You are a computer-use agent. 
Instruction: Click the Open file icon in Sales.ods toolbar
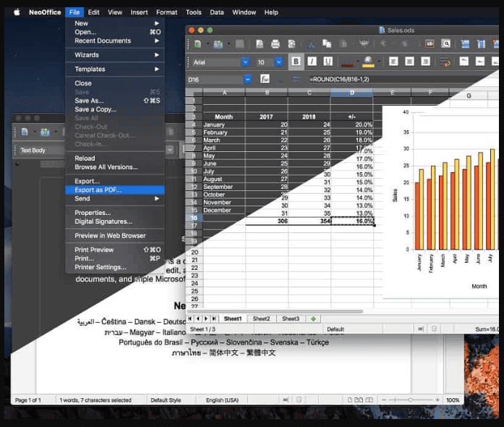(218, 44)
